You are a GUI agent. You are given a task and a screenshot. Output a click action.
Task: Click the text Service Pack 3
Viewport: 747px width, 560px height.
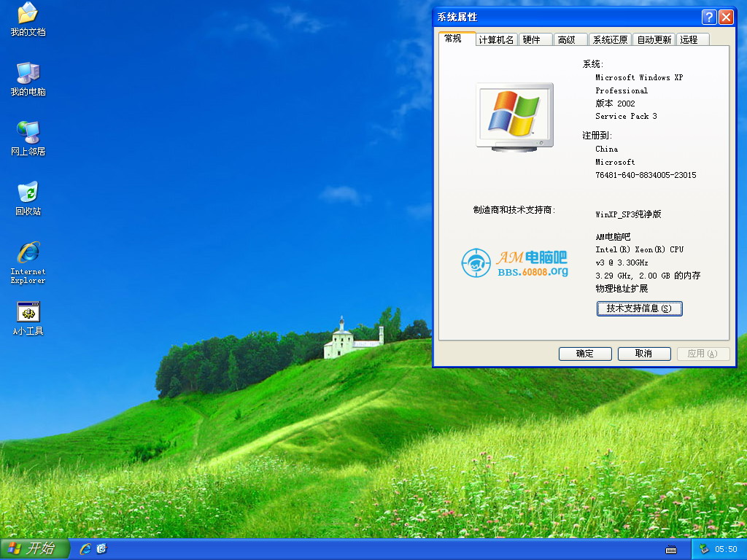(x=626, y=116)
